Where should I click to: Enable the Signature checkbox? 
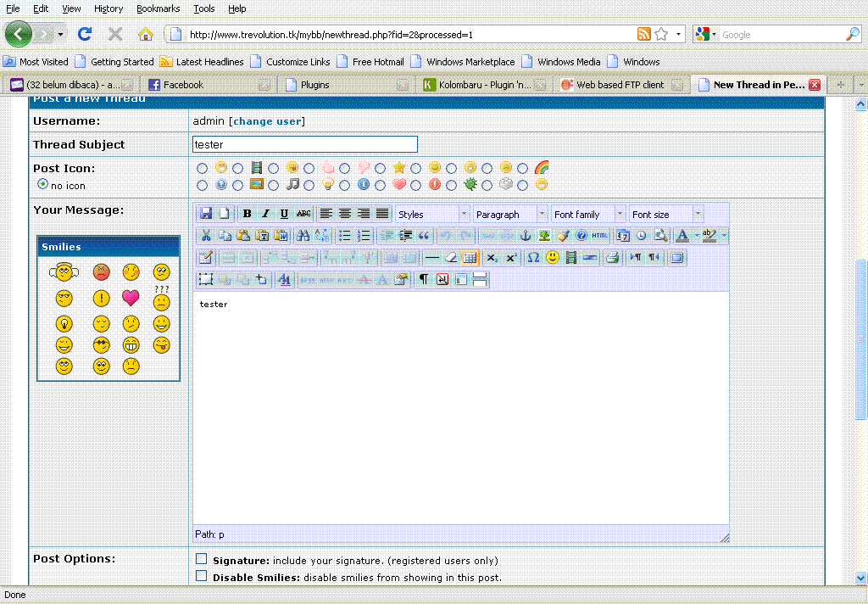click(x=202, y=559)
